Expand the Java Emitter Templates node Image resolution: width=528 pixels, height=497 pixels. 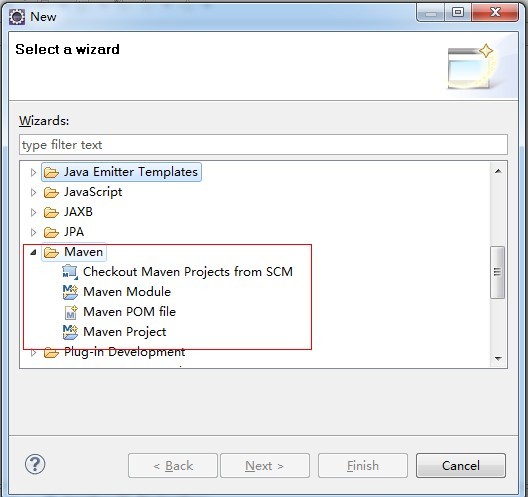coord(33,172)
